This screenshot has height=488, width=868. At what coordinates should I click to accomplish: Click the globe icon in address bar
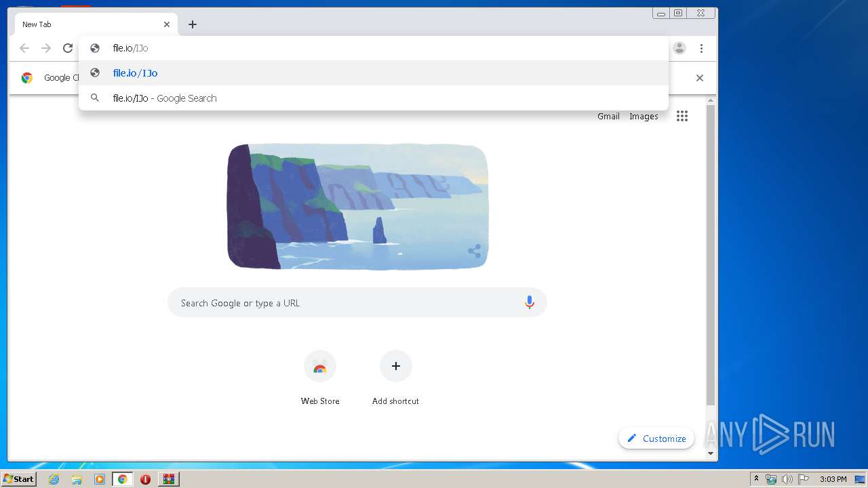(x=95, y=48)
